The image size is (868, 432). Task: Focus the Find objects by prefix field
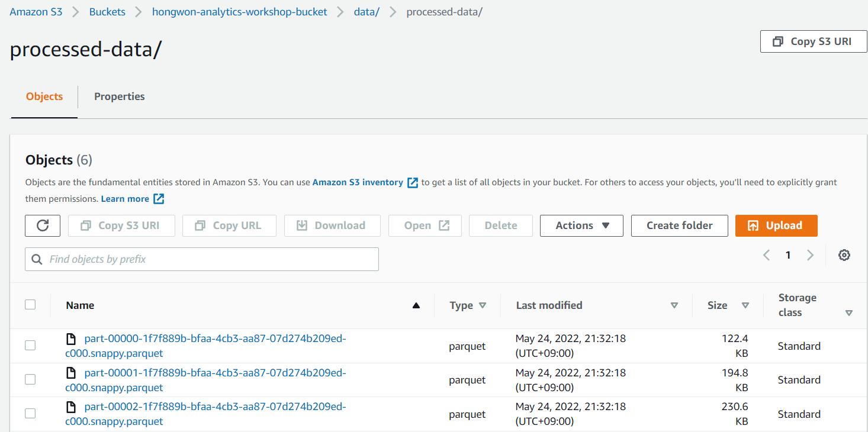point(202,259)
